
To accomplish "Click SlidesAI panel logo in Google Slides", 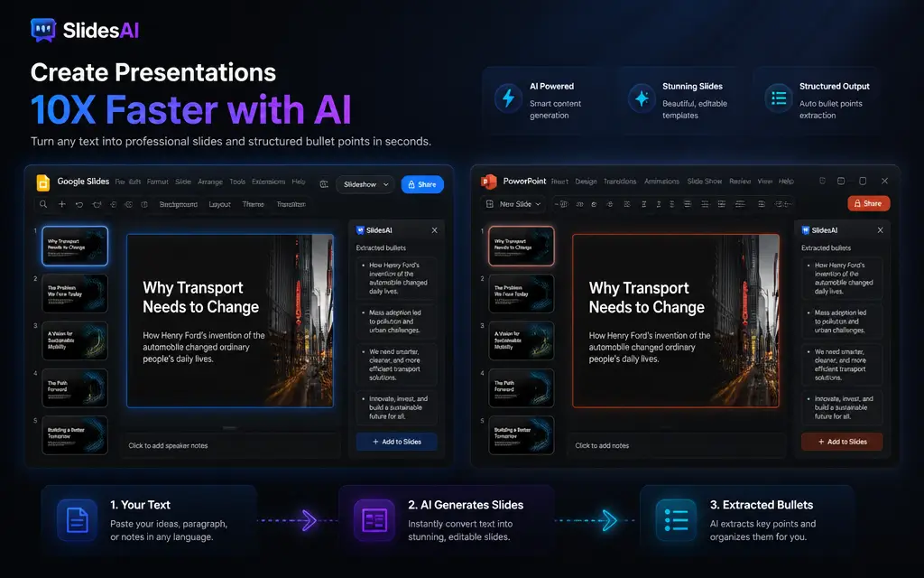I will (360, 230).
